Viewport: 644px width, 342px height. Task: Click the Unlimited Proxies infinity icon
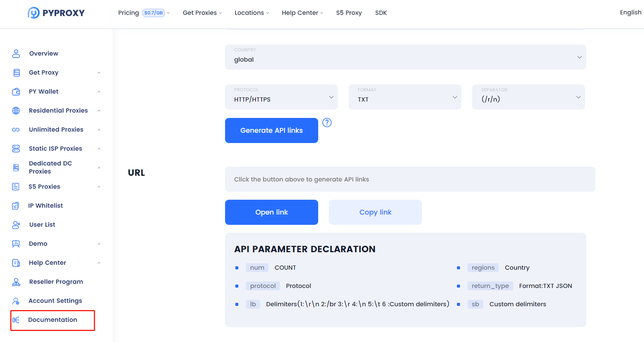[x=16, y=130]
